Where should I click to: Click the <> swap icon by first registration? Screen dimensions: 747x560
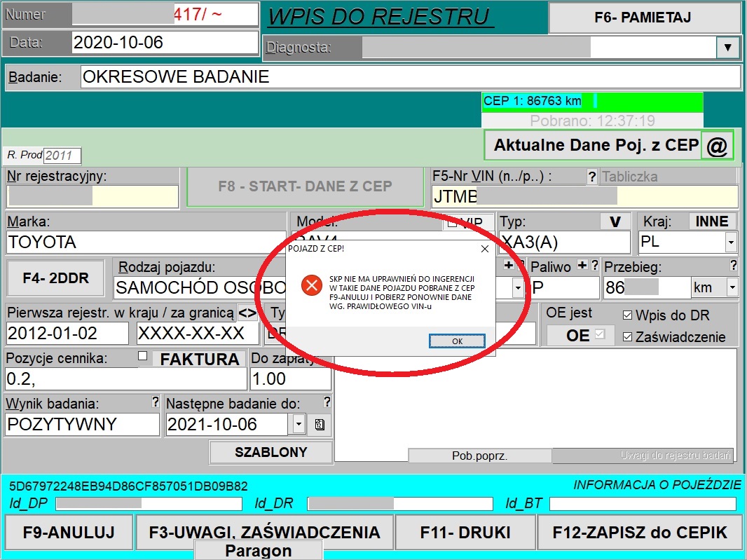pos(247,312)
